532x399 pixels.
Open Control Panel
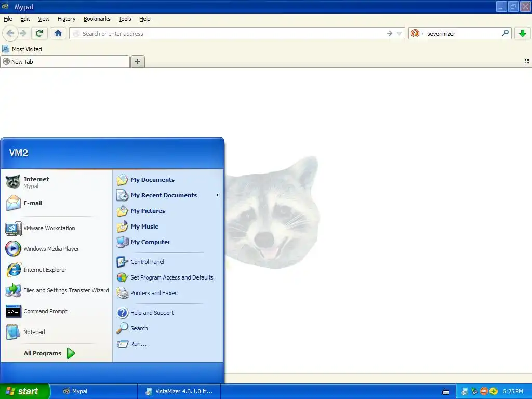[168, 262]
